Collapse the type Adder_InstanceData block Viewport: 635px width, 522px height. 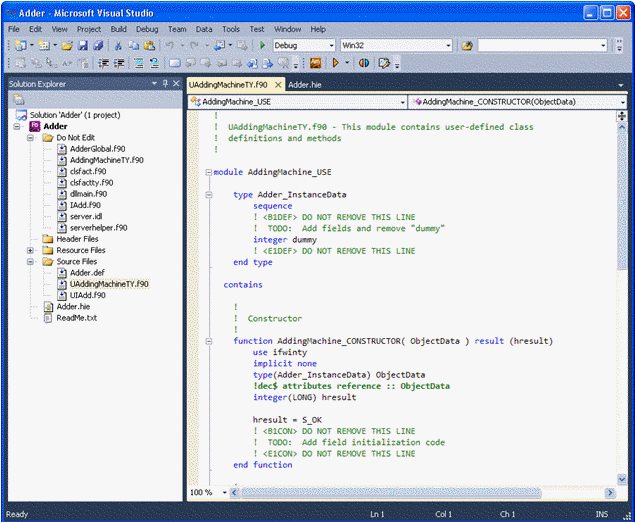pyautogui.click(x=209, y=195)
